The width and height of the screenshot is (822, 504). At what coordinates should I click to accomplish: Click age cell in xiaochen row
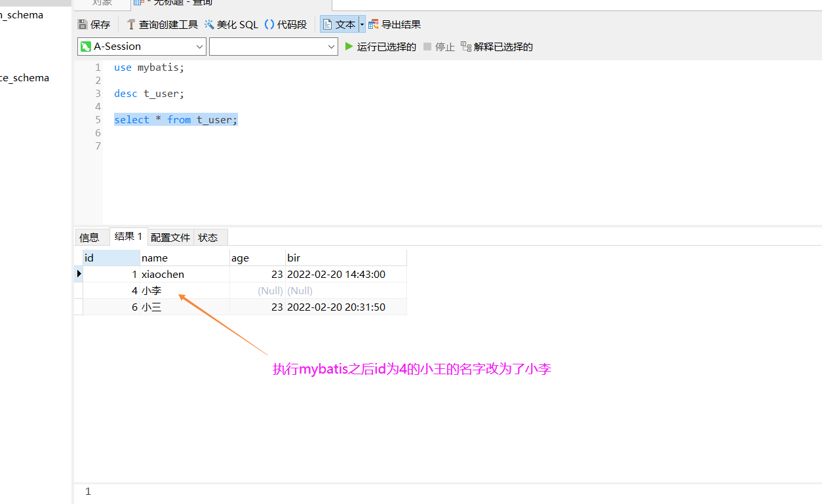click(258, 274)
